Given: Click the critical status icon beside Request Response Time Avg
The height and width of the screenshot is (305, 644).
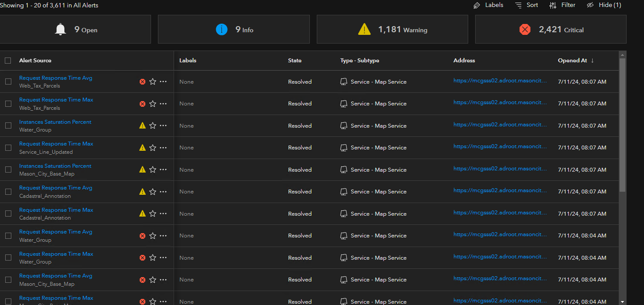Looking at the screenshot, I should coord(142,81).
